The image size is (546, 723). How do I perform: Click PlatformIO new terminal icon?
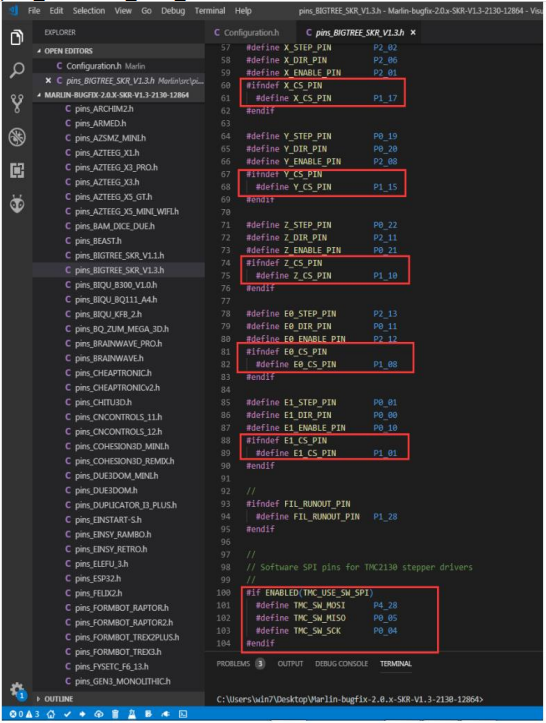[x=183, y=714]
